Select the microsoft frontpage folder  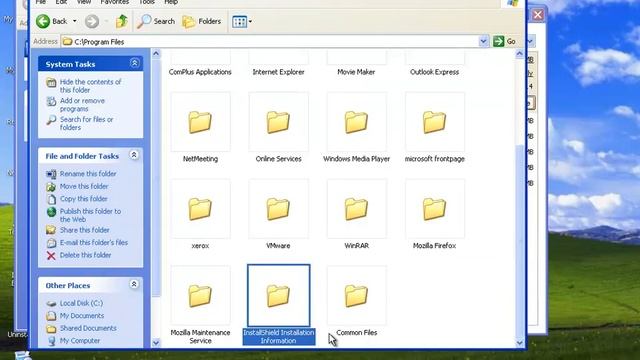click(434, 128)
